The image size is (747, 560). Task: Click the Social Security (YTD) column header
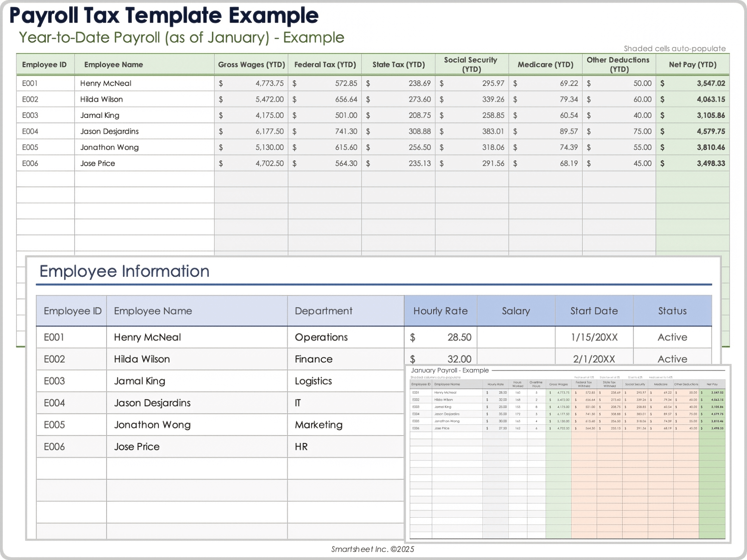(470, 64)
